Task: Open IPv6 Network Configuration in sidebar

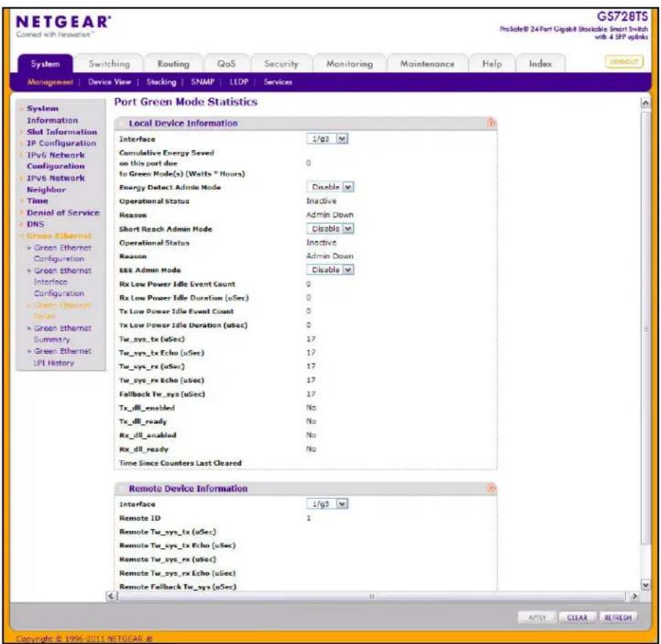Action: (x=56, y=161)
